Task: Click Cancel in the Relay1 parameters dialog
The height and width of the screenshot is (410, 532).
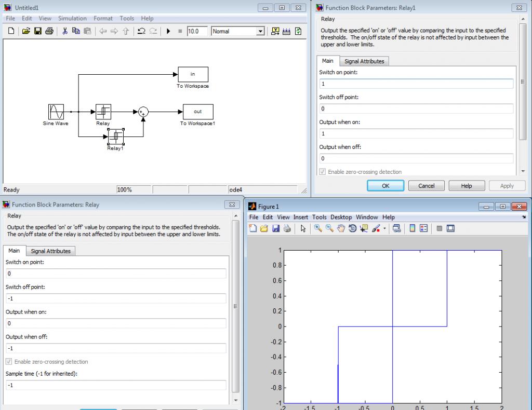Action: (x=426, y=186)
